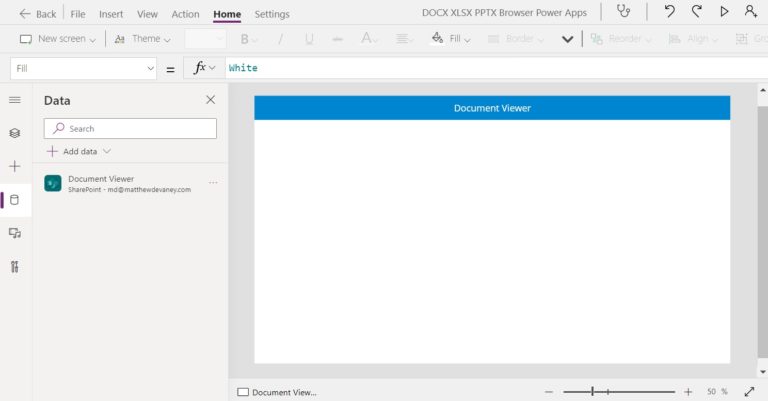Toggle the hamburger menu to collapse sidebar
Screen dimensions: 768x401
[14, 100]
